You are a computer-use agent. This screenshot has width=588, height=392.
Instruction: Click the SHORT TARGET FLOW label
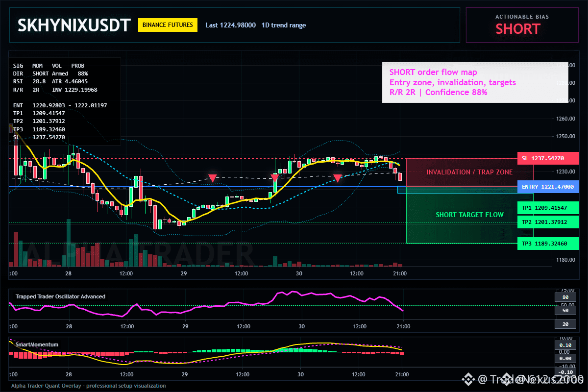coord(469,215)
